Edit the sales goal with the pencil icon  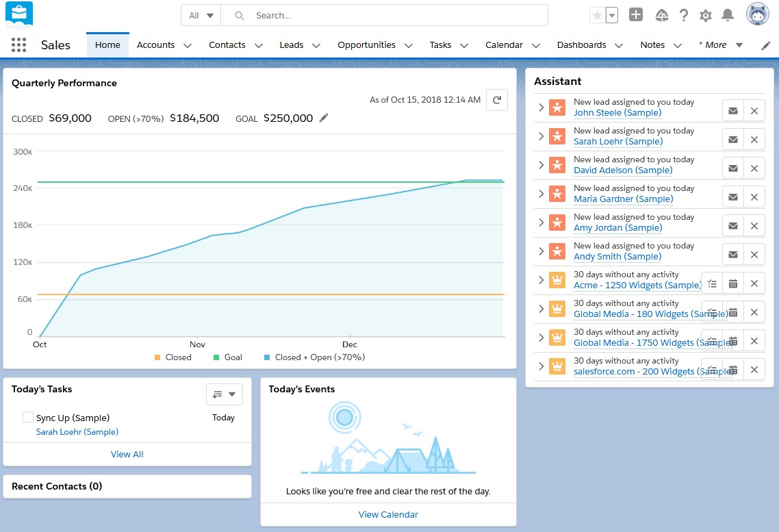[x=324, y=118]
